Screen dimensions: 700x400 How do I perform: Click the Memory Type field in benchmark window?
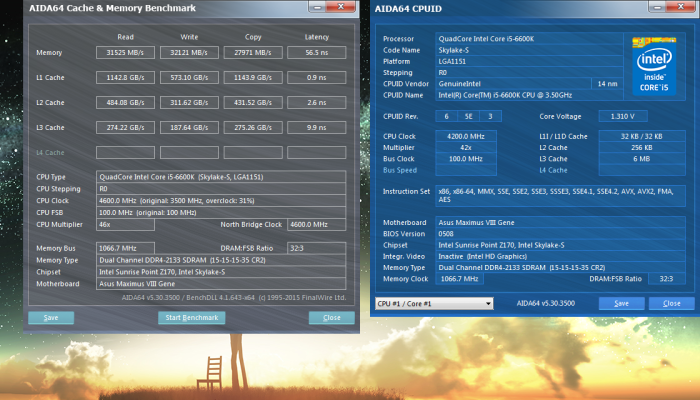(221, 260)
